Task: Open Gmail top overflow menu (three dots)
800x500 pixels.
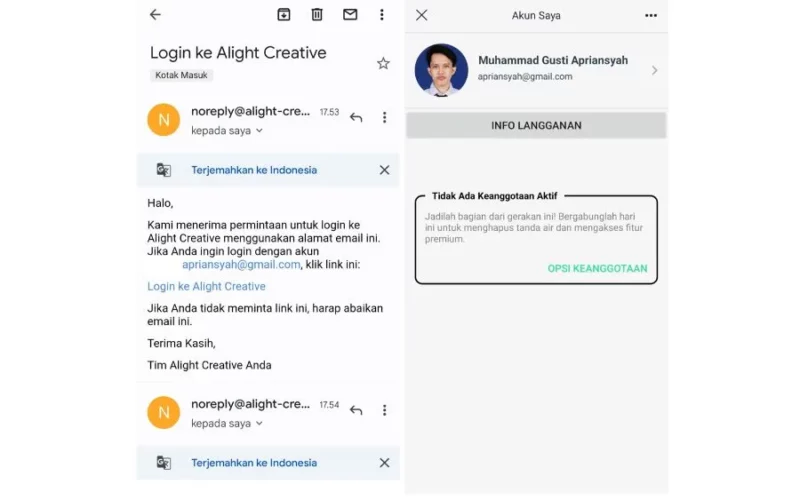Action: click(382, 14)
